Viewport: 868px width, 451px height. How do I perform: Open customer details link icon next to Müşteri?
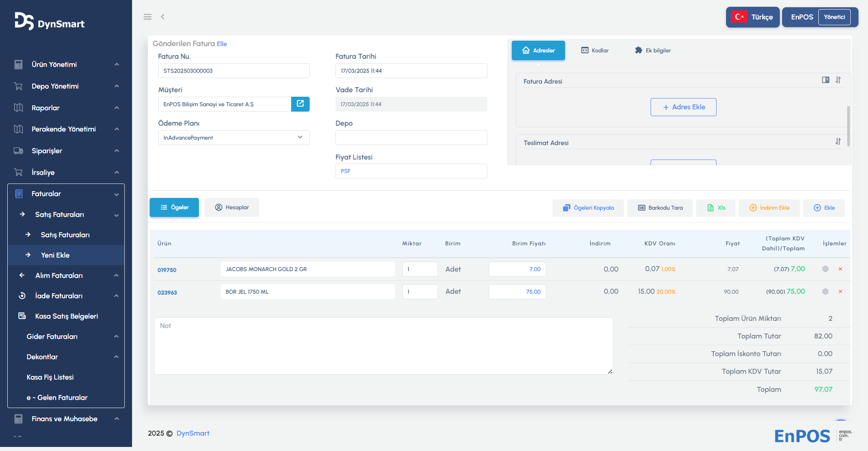point(300,104)
